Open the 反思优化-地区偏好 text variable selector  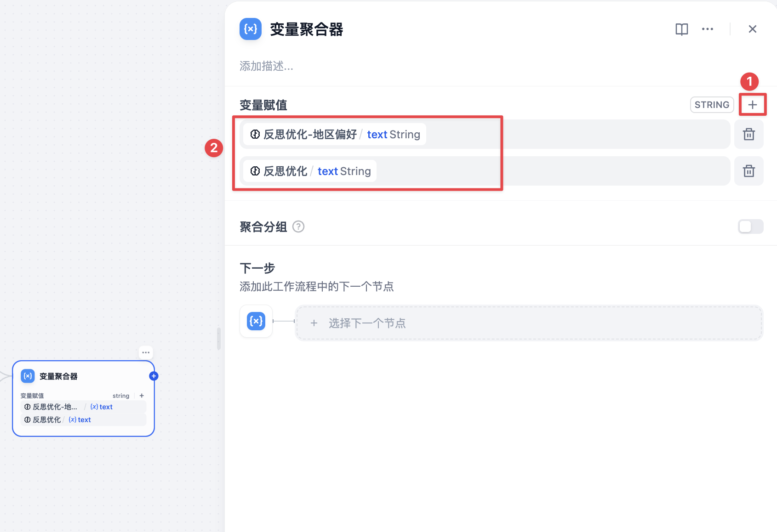[335, 134]
